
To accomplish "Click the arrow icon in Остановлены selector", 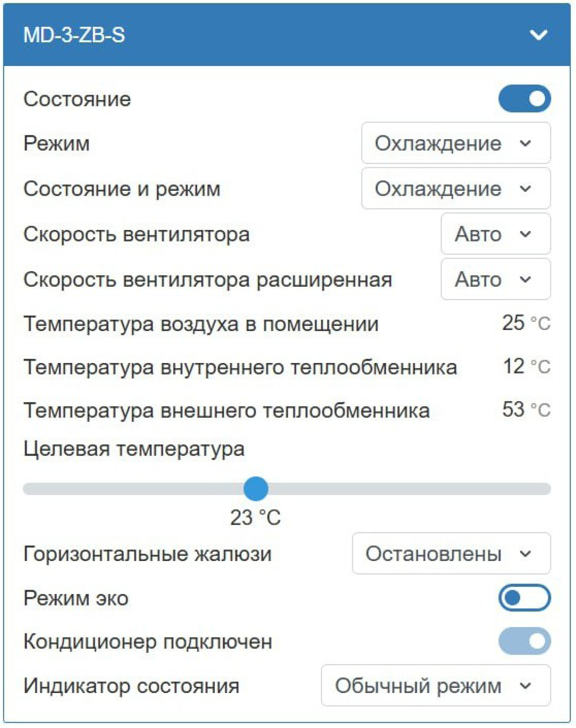I will click(x=525, y=554).
